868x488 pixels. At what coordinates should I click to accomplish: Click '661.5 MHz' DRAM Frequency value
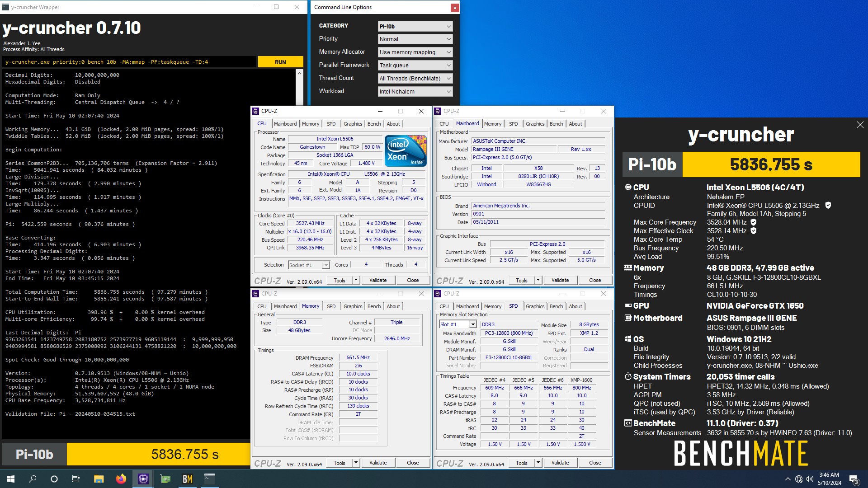pyautogui.click(x=358, y=357)
